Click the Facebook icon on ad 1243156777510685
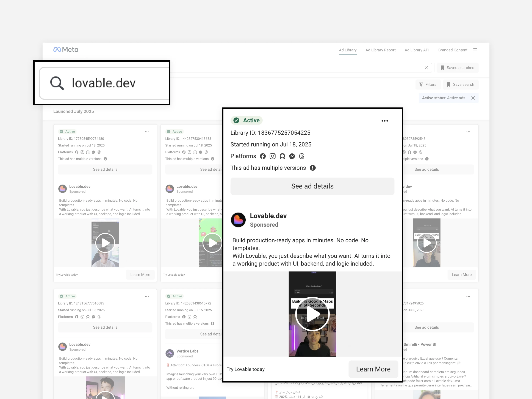This screenshot has width=532, height=399. point(76,317)
